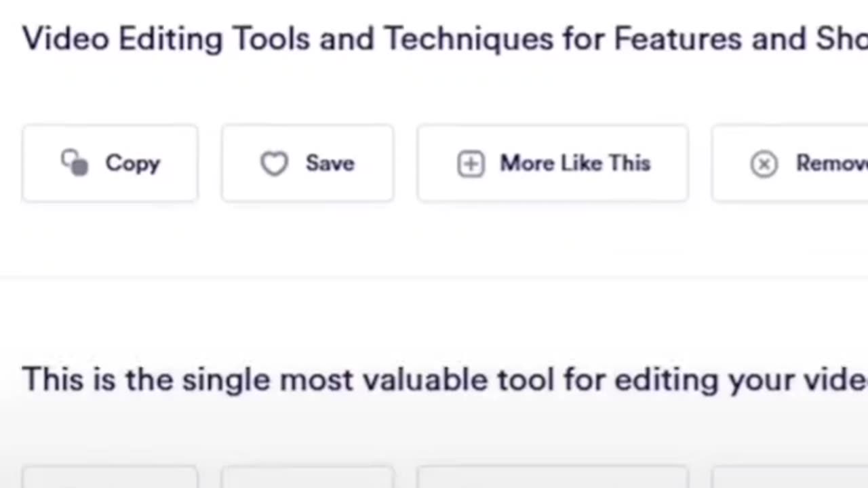Copy the video editing headline using the Copy button
This screenshot has width=868, height=488.
point(110,163)
